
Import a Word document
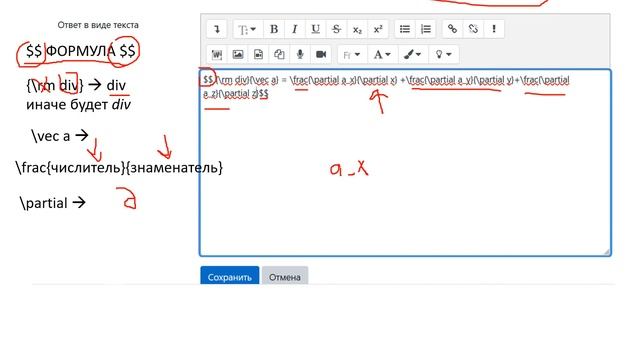click(217, 55)
